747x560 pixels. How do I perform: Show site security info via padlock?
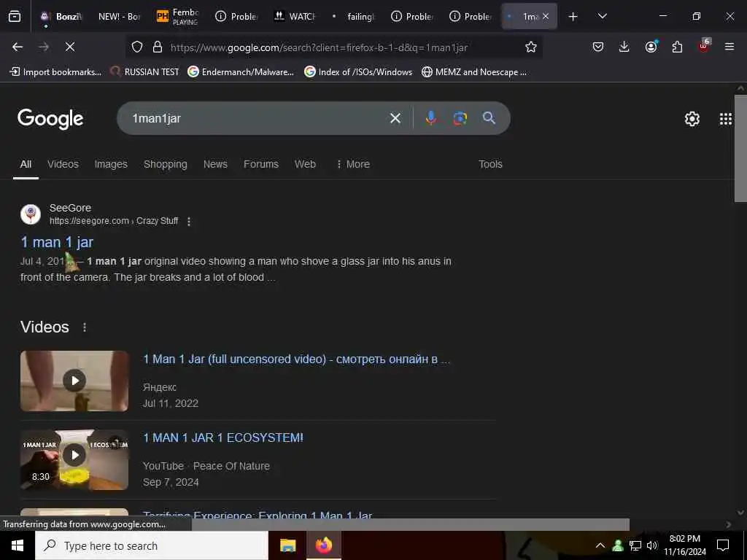pyautogui.click(x=158, y=47)
